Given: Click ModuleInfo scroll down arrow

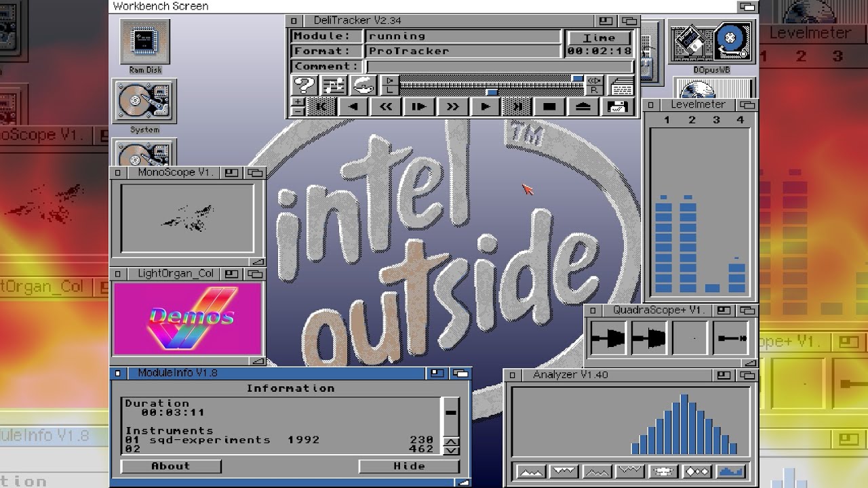Looking at the screenshot, I should (451, 450).
